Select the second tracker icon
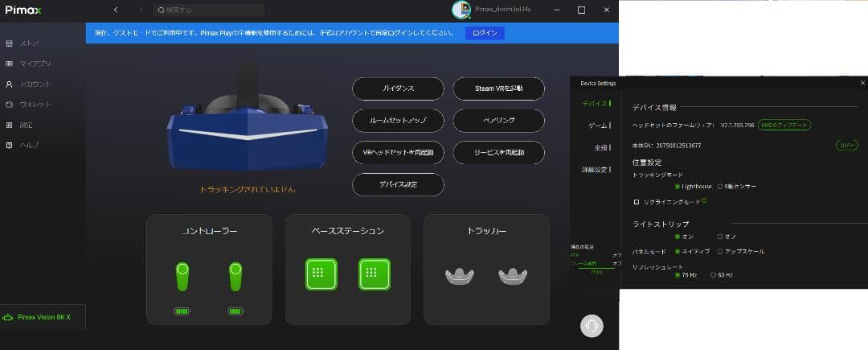868x350 pixels. pos(513,275)
